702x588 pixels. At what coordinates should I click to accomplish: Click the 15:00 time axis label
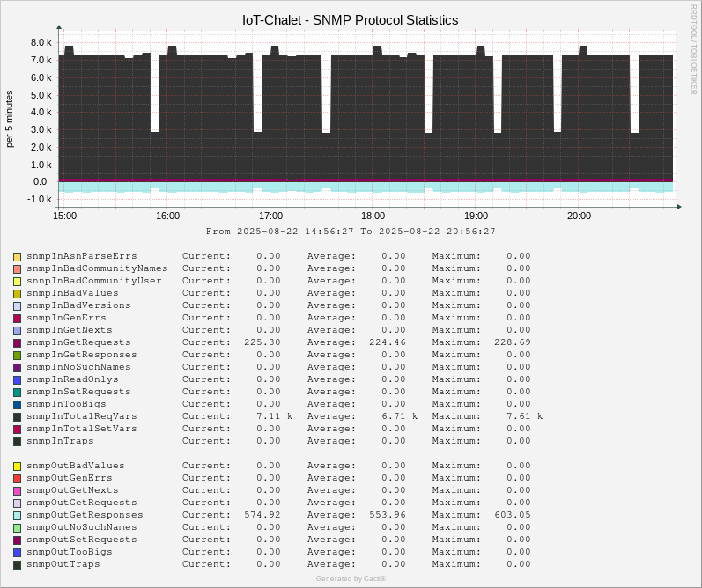tap(65, 216)
